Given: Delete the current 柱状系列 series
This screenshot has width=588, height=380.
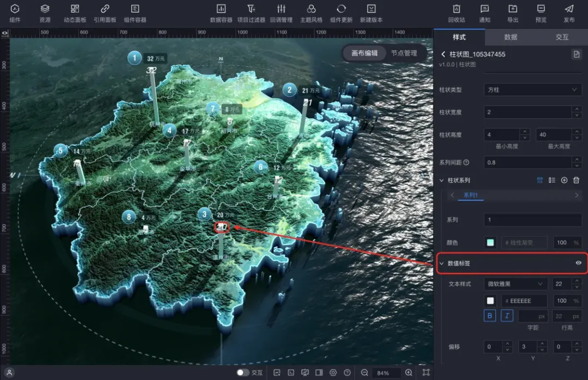Looking at the screenshot, I should pos(577,180).
